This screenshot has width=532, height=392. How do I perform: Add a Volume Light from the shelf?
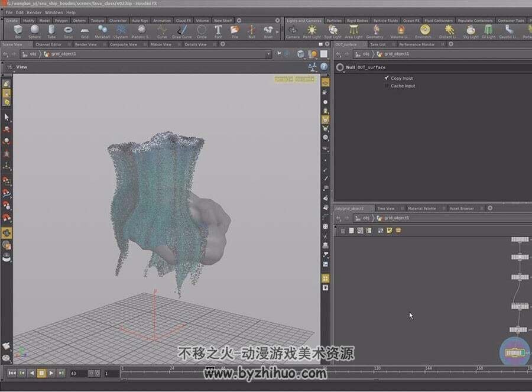(x=400, y=31)
